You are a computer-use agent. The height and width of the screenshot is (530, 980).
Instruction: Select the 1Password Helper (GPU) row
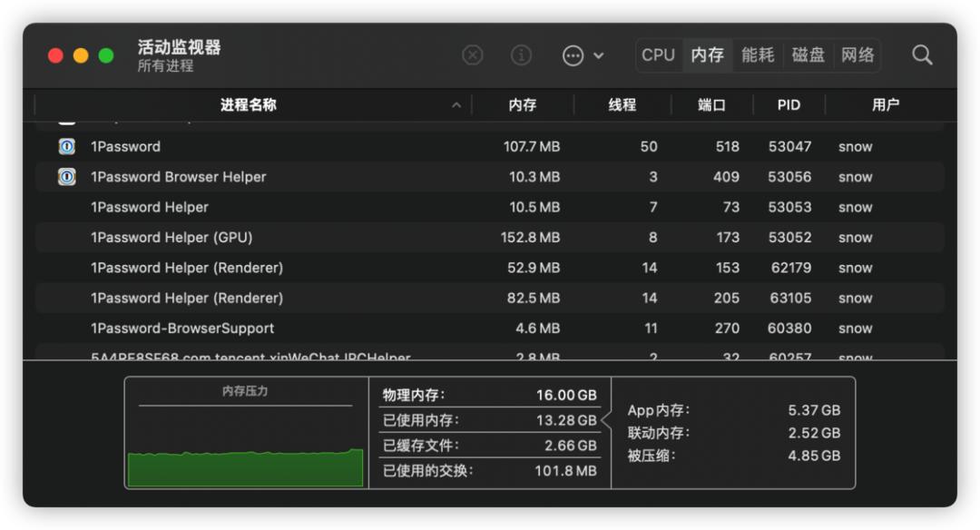pos(489,238)
